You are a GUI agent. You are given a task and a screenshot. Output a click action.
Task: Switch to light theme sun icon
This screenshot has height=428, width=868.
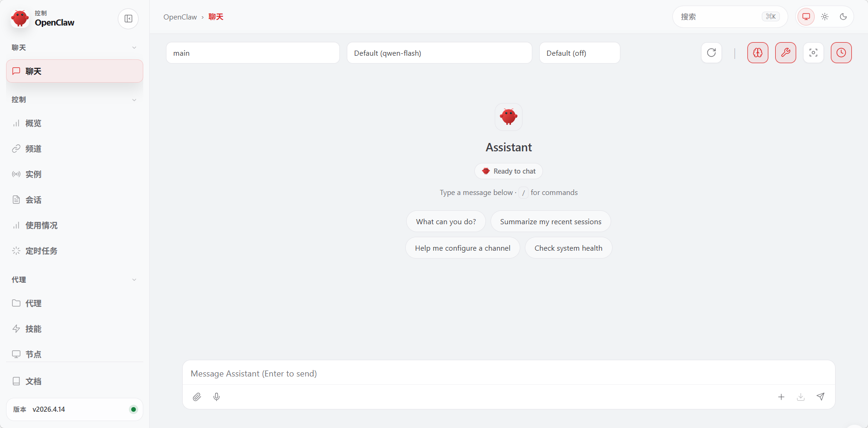tap(825, 17)
